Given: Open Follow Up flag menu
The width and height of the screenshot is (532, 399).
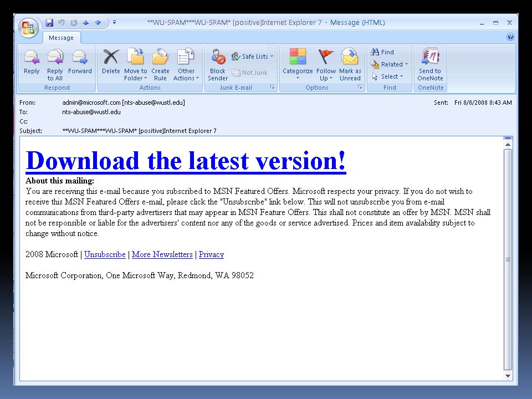Looking at the screenshot, I should pyautogui.click(x=326, y=65).
